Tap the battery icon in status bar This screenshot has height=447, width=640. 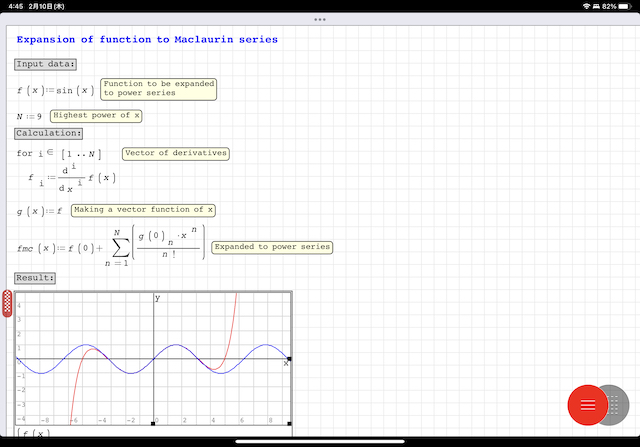[x=625, y=6]
